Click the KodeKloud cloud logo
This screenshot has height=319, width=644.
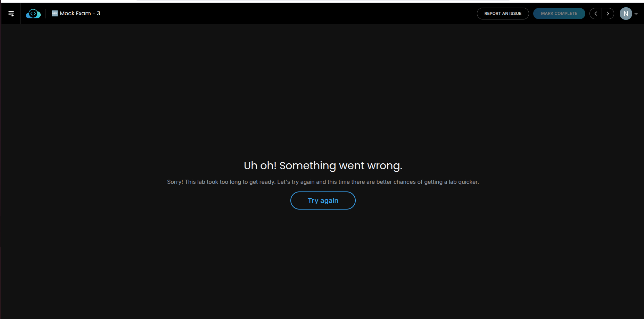[33, 14]
